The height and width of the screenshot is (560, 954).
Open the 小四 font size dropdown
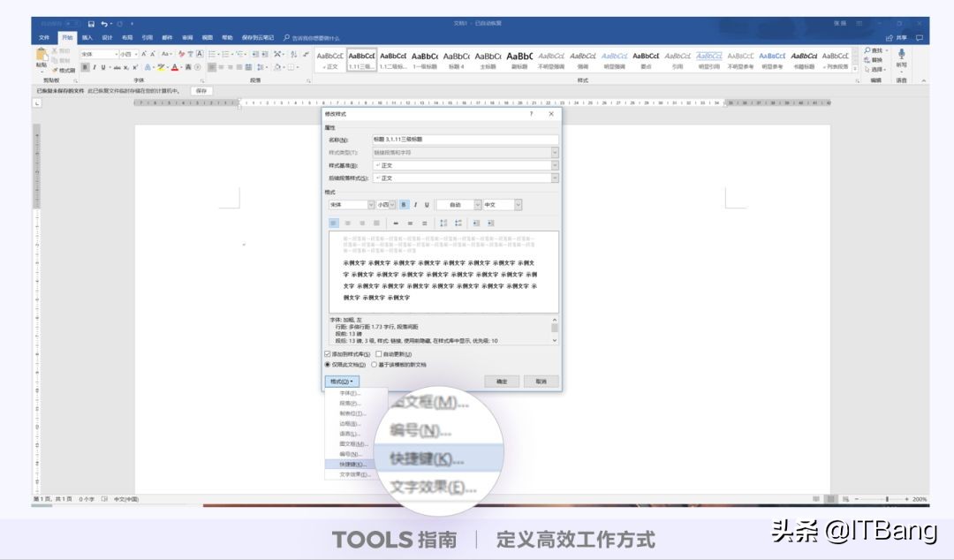coord(391,204)
